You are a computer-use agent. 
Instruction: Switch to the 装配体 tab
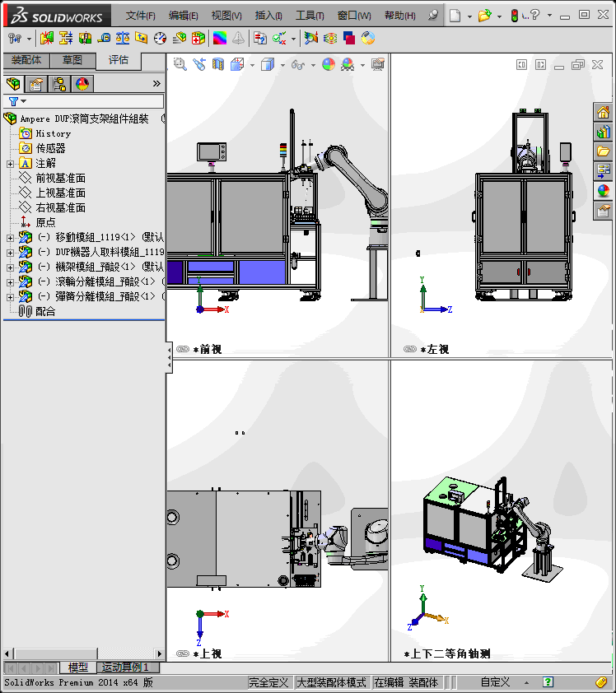pos(26,60)
